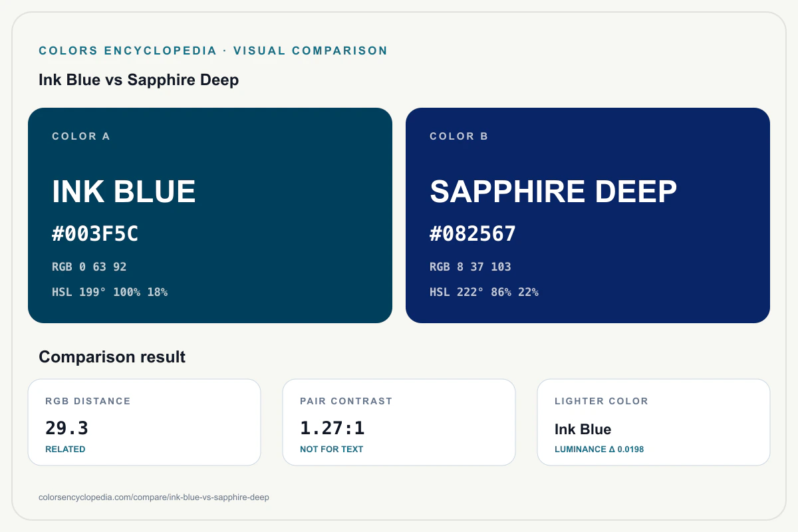Image resolution: width=798 pixels, height=532 pixels.
Task: Click the RELATED status text
Action: pyautogui.click(x=65, y=449)
